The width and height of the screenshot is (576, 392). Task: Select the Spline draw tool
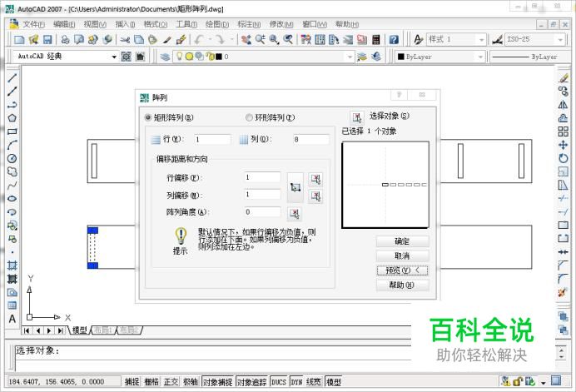12,185
